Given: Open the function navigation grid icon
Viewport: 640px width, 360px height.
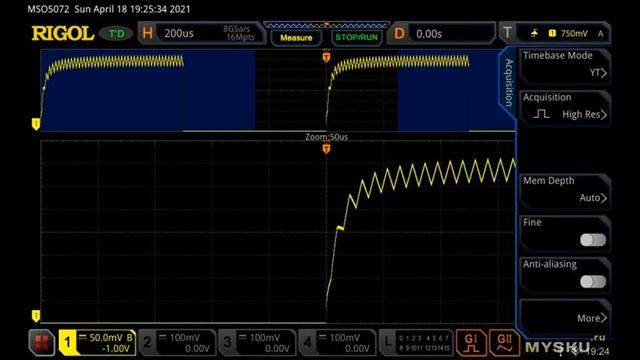Looking at the screenshot, I should click(42, 342).
